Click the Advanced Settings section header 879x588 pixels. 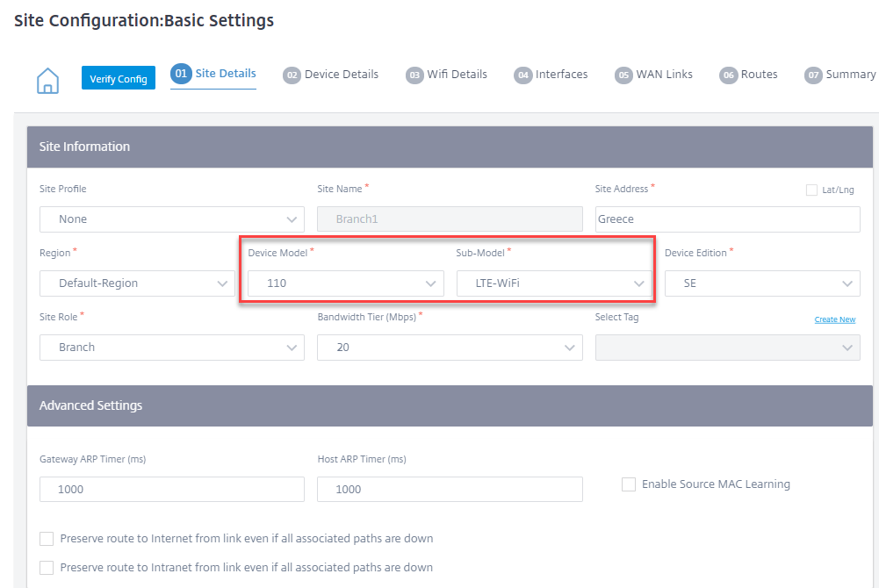tap(450, 405)
